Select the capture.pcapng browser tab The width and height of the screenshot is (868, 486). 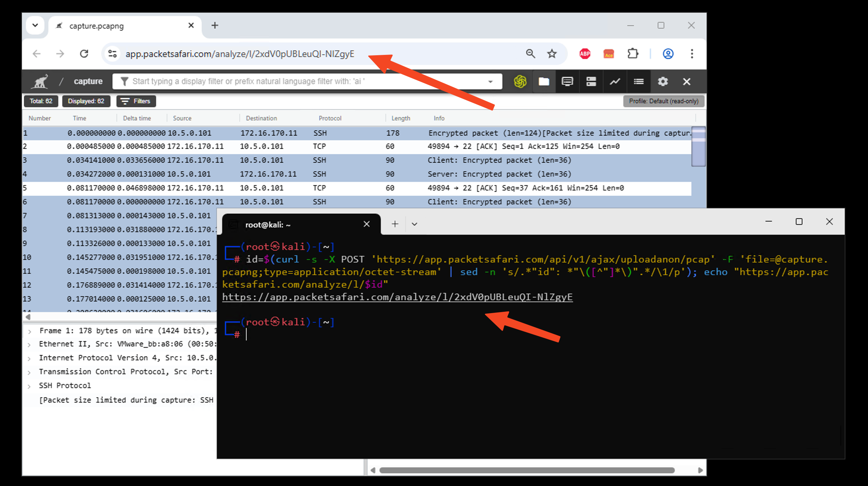pos(125,25)
